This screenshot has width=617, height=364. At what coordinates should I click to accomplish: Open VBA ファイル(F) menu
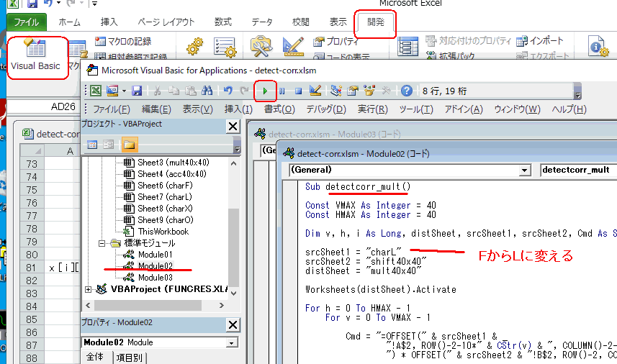point(112,109)
